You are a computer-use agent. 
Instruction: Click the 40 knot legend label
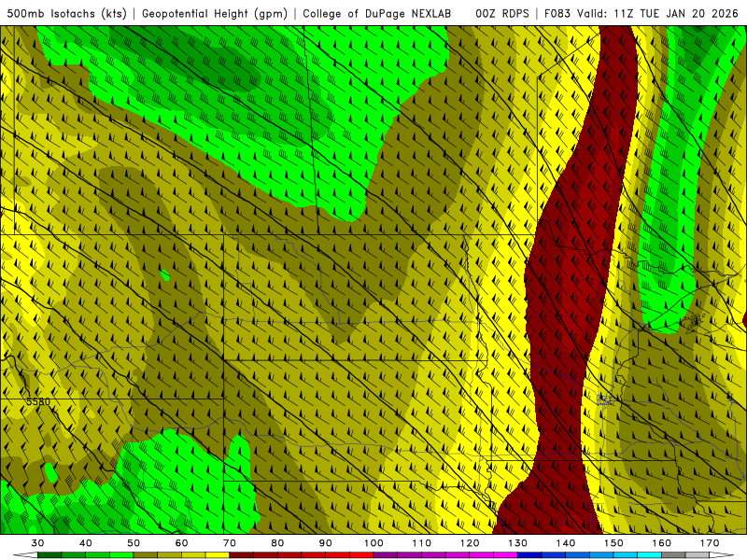86,543
